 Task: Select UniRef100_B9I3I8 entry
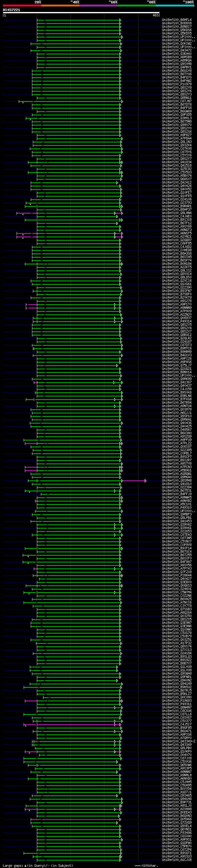[177, 220]
